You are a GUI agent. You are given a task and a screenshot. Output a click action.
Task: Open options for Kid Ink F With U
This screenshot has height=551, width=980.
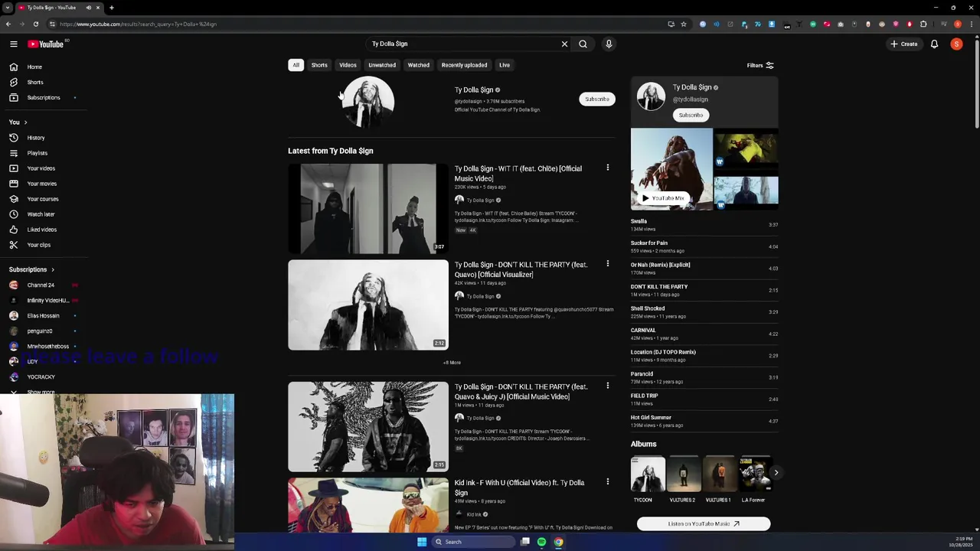tap(608, 482)
